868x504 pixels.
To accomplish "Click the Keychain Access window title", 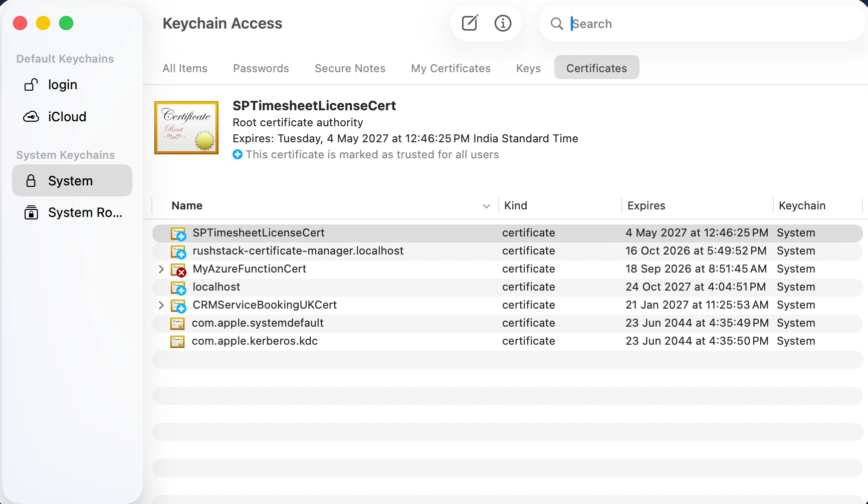I will tap(223, 24).
